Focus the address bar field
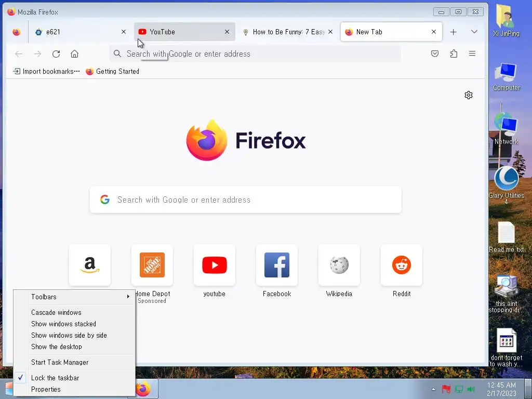 255,54
